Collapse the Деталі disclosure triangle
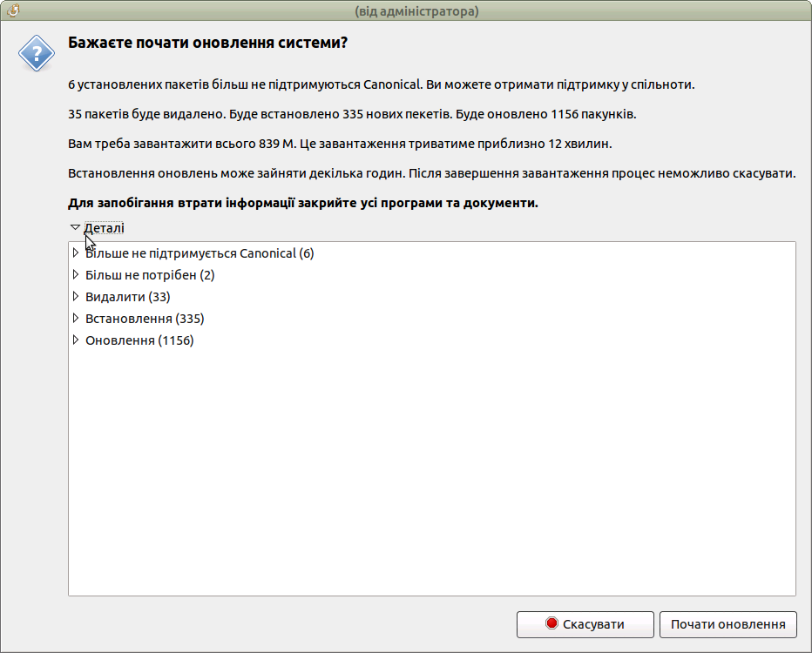This screenshot has height=653, width=812. [x=75, y=227]
